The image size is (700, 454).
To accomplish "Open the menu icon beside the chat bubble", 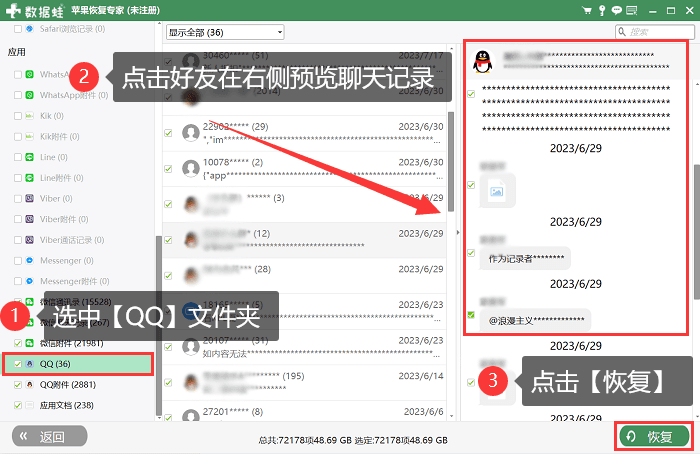I will coord(632,10).
